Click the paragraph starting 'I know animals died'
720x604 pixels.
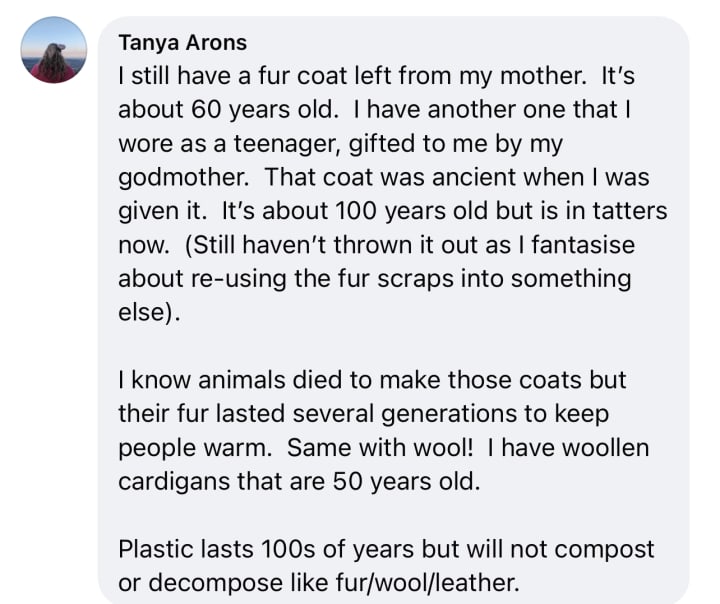click(383, 431)
